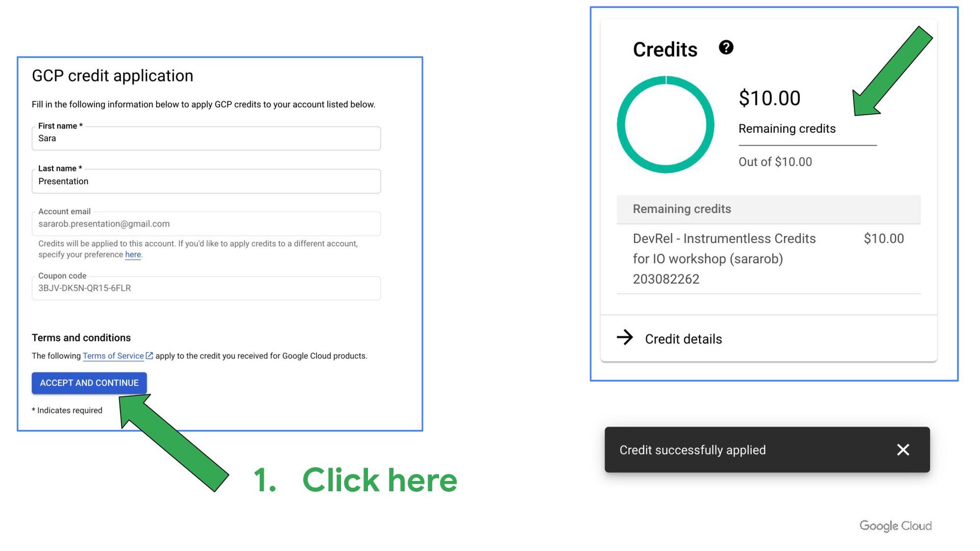
Task: Click the Credits help question mark icon
Action: pyautogui.click(x=726, y=47)
